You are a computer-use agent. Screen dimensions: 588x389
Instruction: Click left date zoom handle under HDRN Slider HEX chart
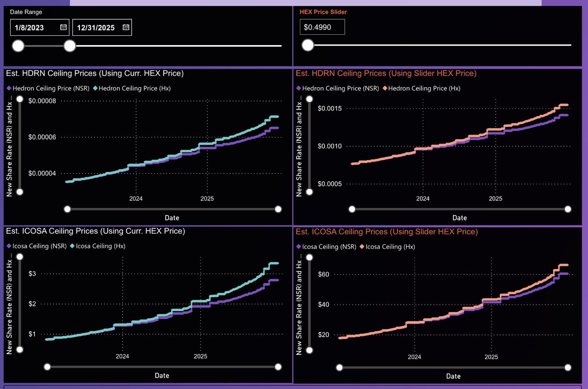click(351, 209)
